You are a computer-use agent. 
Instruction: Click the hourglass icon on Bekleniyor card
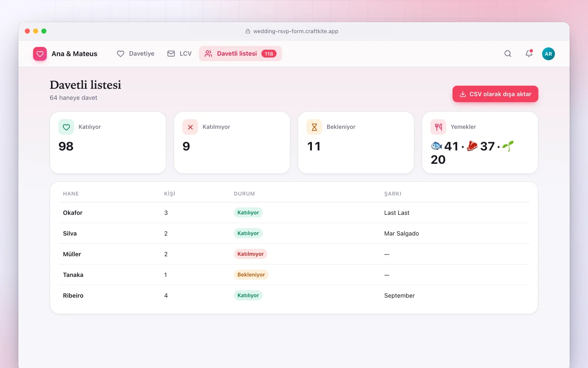click(x=314, y=127)
